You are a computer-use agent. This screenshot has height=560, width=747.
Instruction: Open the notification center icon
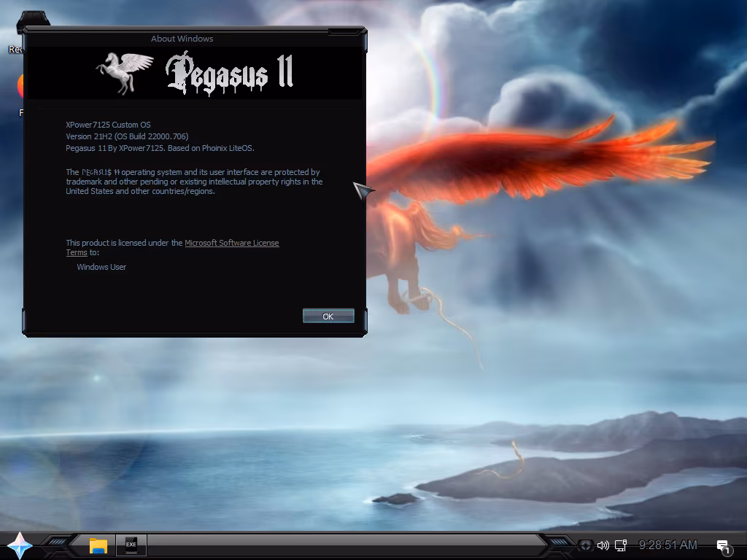(x=723, y=546)
